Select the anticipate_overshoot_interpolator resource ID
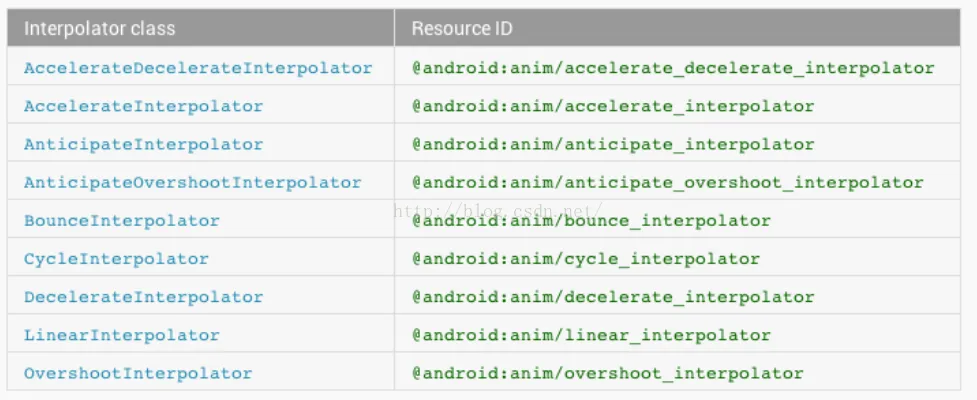 point(668,183)
